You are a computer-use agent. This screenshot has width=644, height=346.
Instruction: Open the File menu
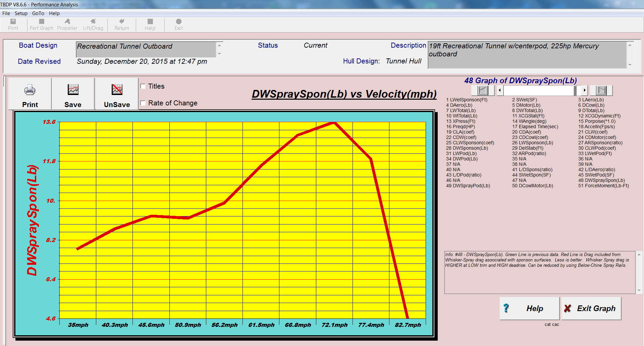pyautogui.click(x=6, y=13)
